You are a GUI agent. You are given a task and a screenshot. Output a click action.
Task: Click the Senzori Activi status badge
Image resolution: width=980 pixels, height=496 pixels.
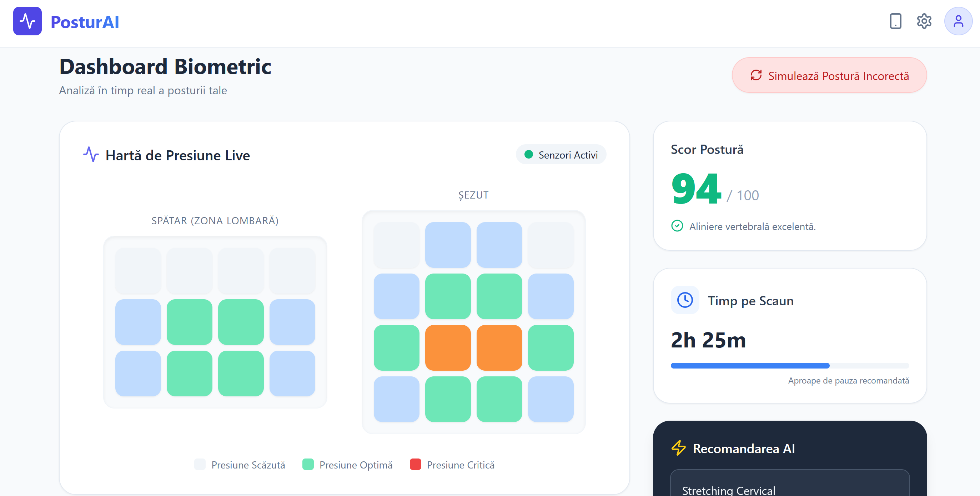click(x=561, y=155)
